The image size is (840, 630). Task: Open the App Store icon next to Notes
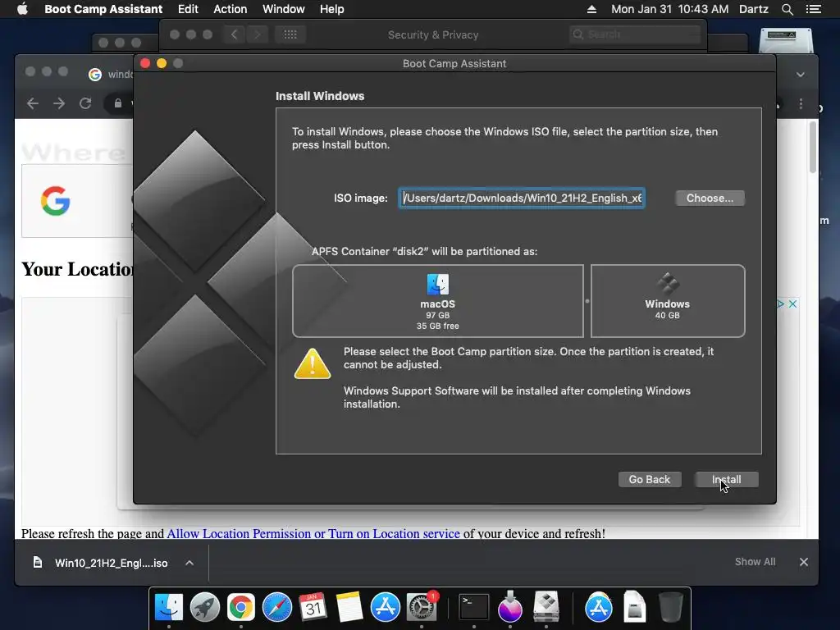[x=386, y=608]
